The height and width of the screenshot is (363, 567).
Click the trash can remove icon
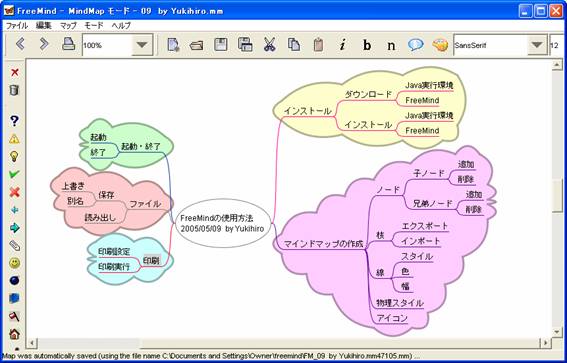tap(14, 90)
